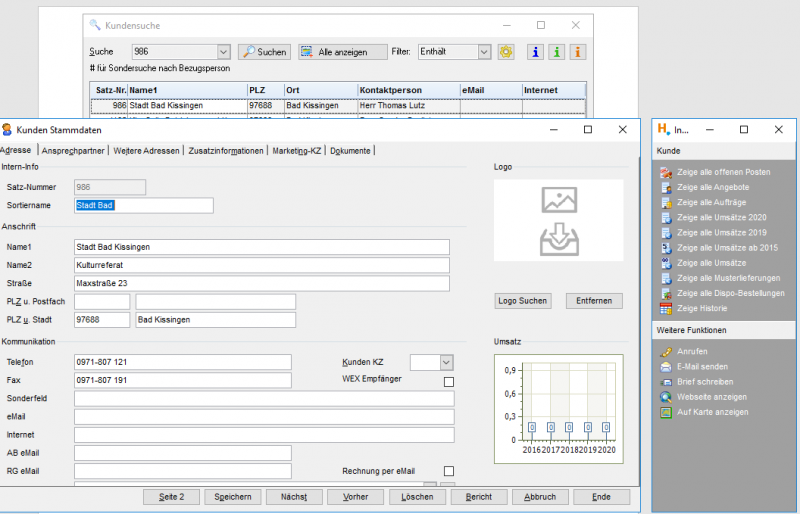
Task: Click the Seite 2 button
Action: point(171,497)
